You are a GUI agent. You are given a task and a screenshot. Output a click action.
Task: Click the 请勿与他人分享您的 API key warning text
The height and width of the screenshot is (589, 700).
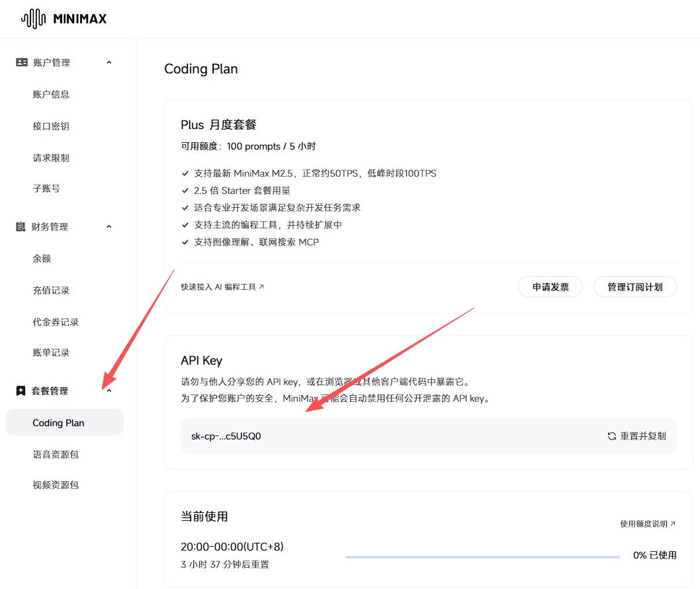click(326, 382)
